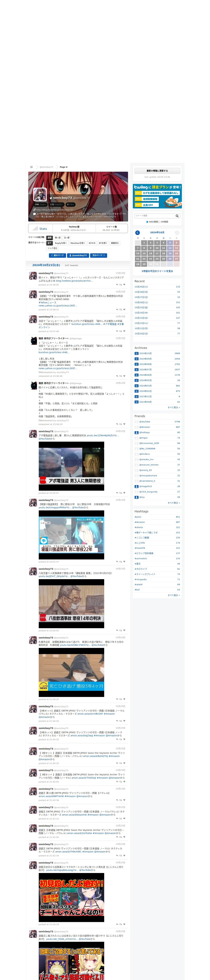210x980 pixels.
Task: Enable the RTのみ filter
Action: (92, 243)
